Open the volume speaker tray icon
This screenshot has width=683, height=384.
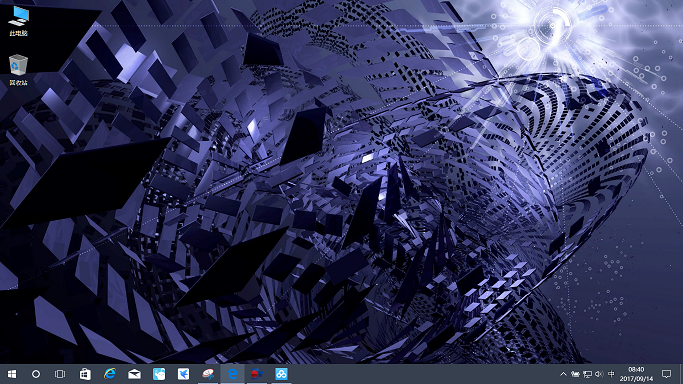point(599,374)
